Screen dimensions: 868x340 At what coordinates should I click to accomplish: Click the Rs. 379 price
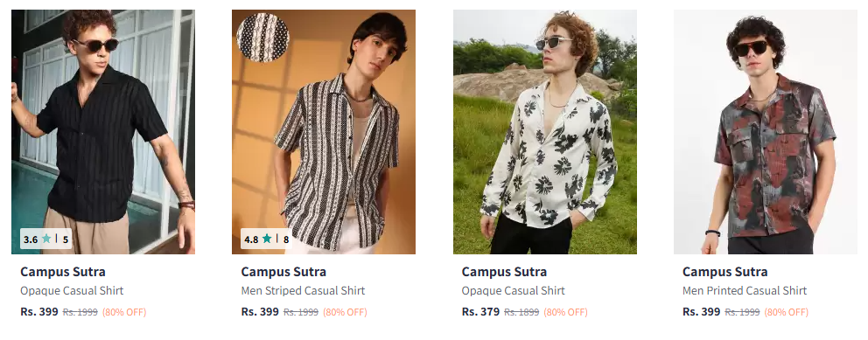[x=480, y=312]
